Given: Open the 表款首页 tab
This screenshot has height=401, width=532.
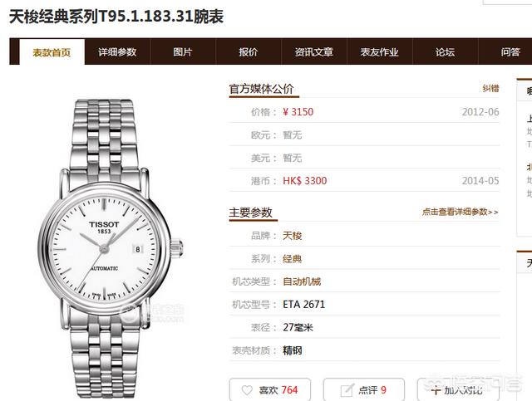Looking at the screenshot, I should click(x=52, y=51).
